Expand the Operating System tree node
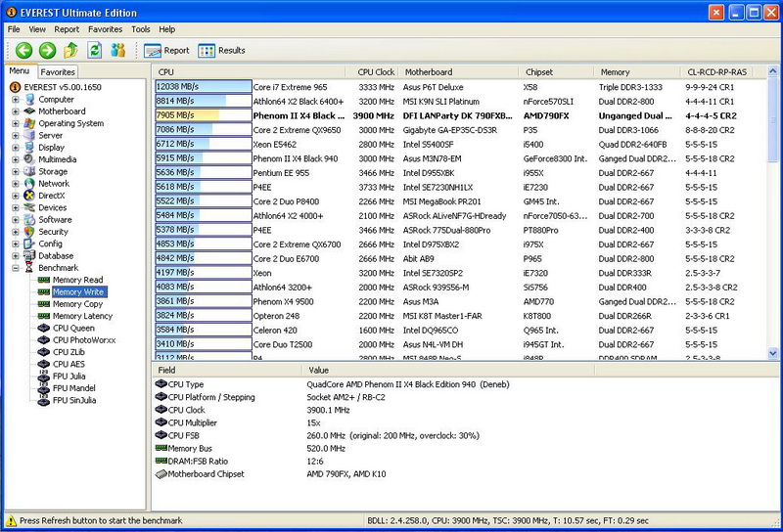The width and height of the screenshot is (783, 532). coord(16,123)
